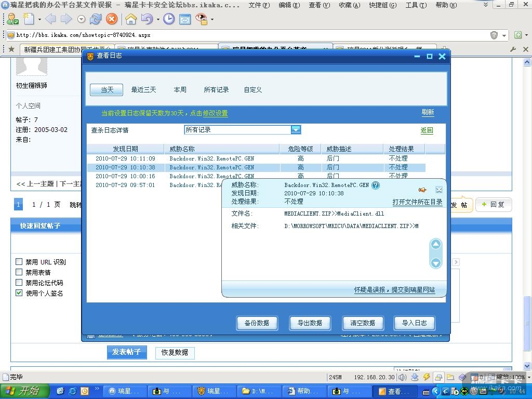Toggle the 禁用论坛代码 checkbox
532x399 pixels.
pyautogui.click(x=19, y=283)
